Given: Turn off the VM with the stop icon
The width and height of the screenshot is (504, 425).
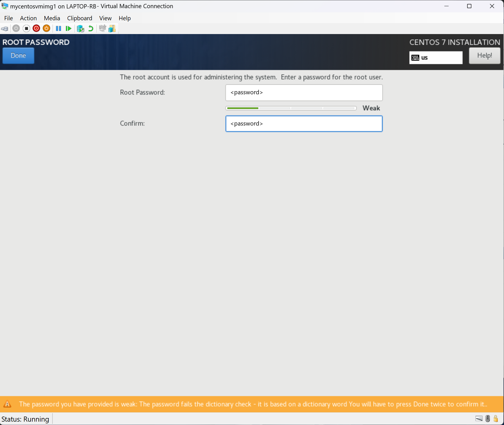Looking at the screenshot, I should point(26,28).
